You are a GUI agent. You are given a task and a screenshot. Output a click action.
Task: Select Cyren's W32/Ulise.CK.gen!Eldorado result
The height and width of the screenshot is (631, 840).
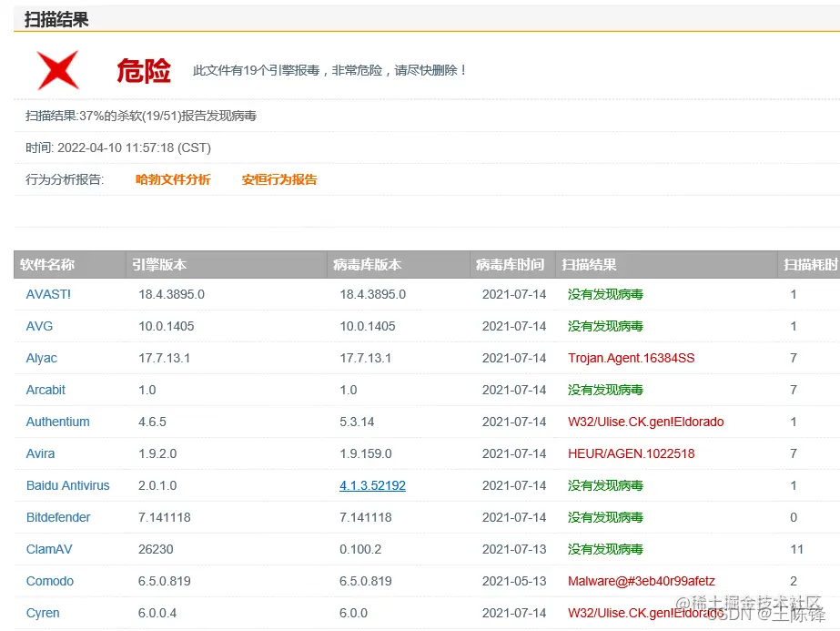pos(645,614)
